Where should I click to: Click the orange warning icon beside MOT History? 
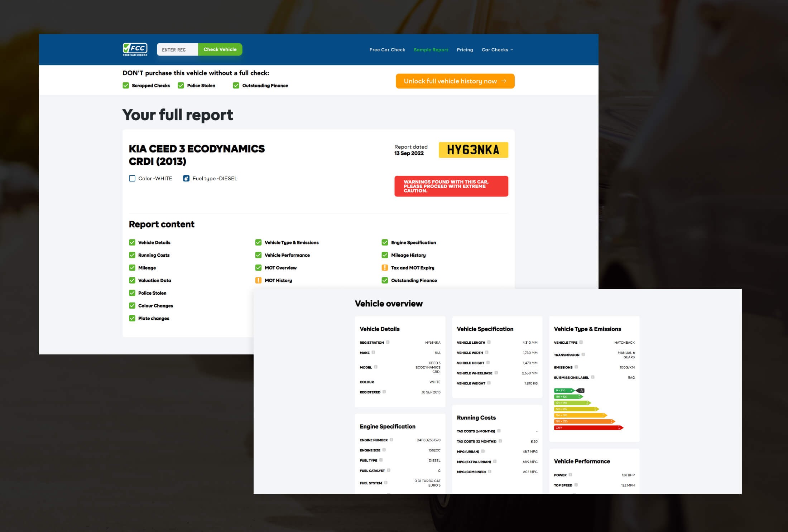click(258, 280)
